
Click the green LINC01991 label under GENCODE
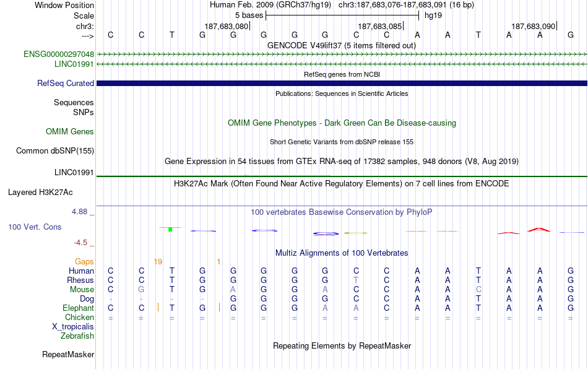[x=74, y=64]
